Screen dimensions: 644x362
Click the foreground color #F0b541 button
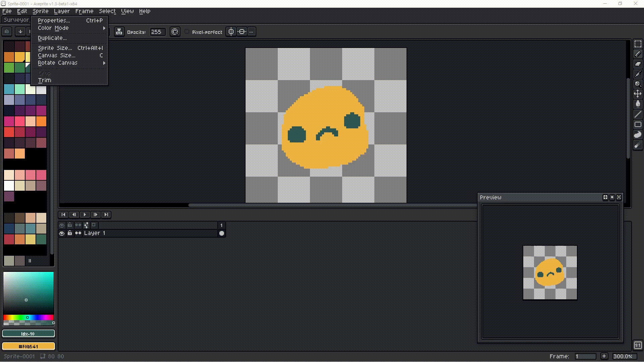point(29,346)
